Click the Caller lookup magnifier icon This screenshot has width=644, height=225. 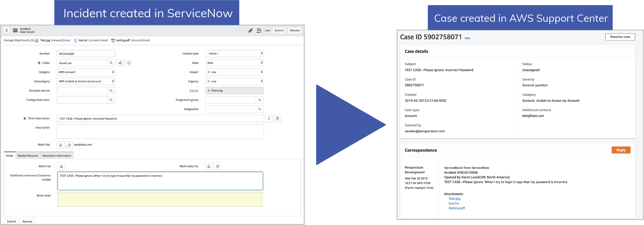(111, 63)
